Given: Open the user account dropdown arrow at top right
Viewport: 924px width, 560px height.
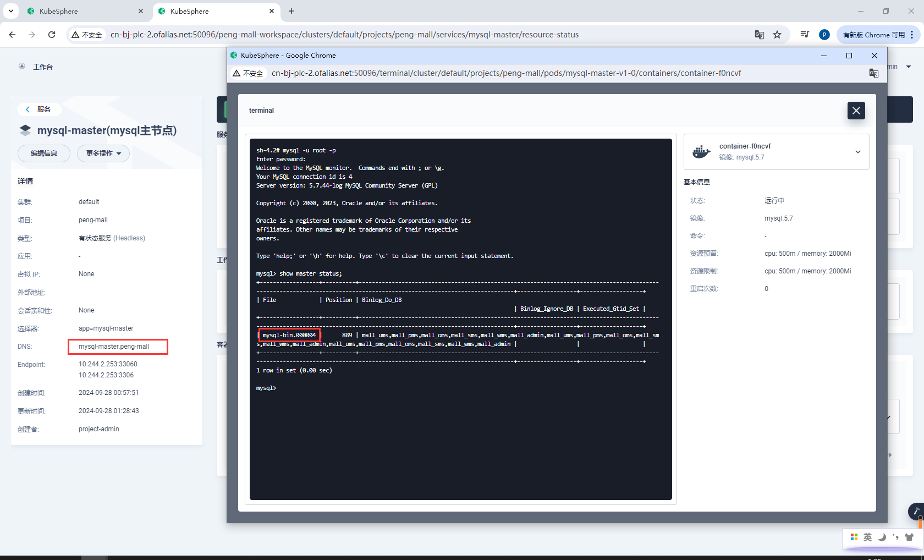Looking at the screenshot, I should pos(909,67).
